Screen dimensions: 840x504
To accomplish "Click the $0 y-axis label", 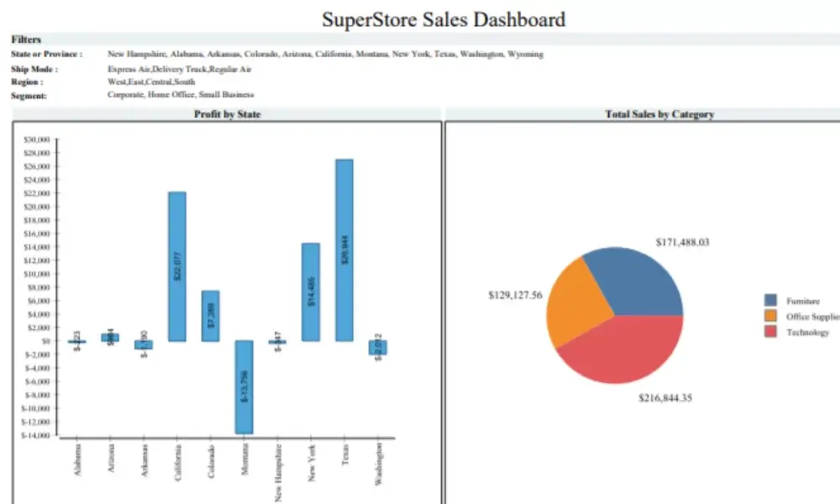I will (45, 341).
